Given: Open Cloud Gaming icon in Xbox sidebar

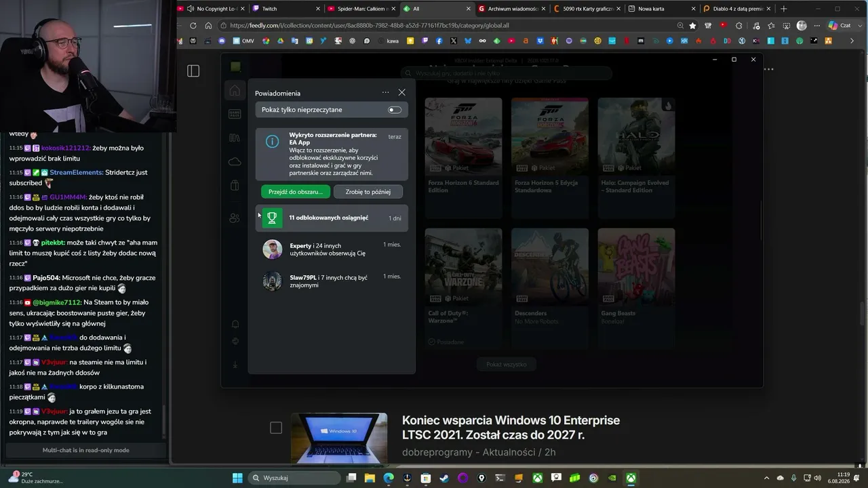Looking at the screenshot, I should tap(235, 161).
